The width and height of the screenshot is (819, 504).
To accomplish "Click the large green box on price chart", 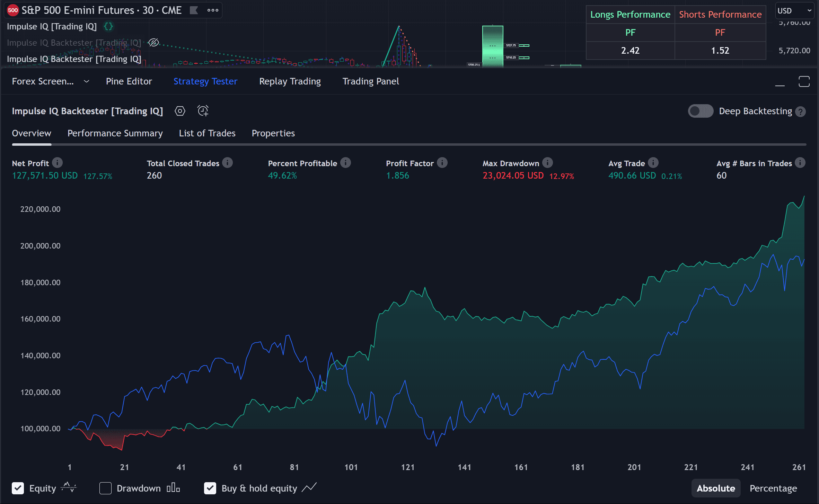I will click(493, 46).
